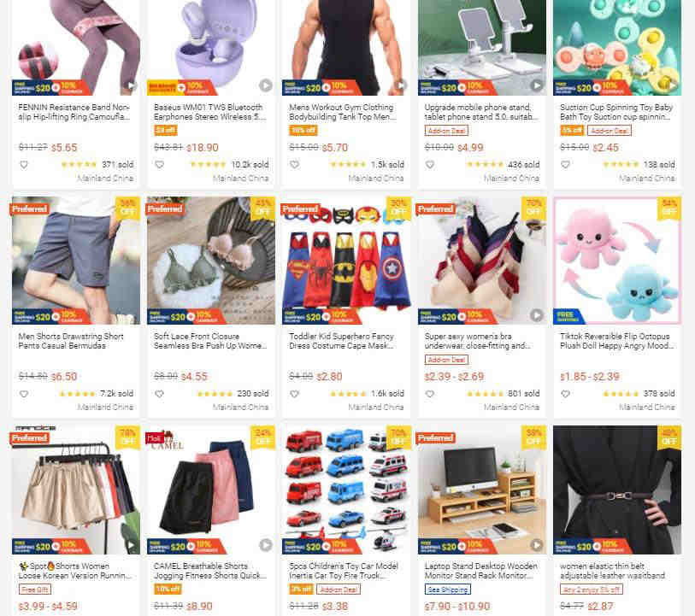Viewport: 695px width, 616px height.
Task: Like the Toddler Kid Superhero Costume
Action: [x=295, y=394]
